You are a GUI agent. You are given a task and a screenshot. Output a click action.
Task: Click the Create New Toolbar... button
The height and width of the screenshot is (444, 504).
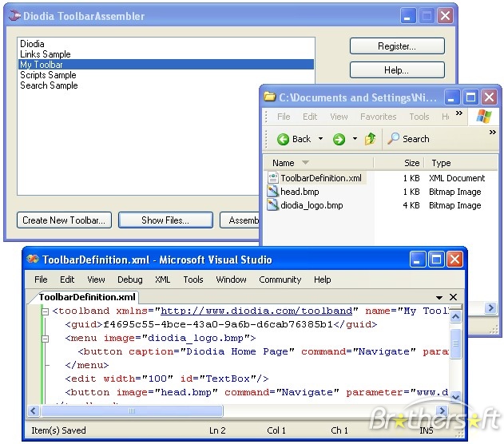(x=64, y=220)
